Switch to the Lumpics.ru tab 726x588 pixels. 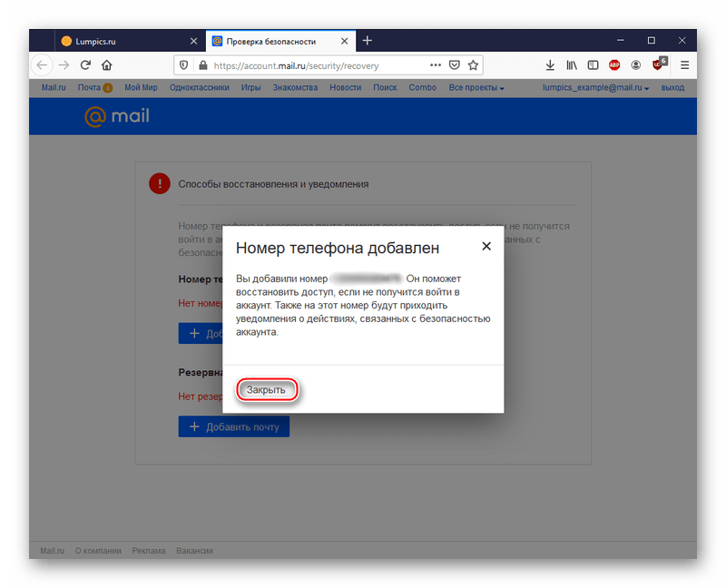pos(126,41)
